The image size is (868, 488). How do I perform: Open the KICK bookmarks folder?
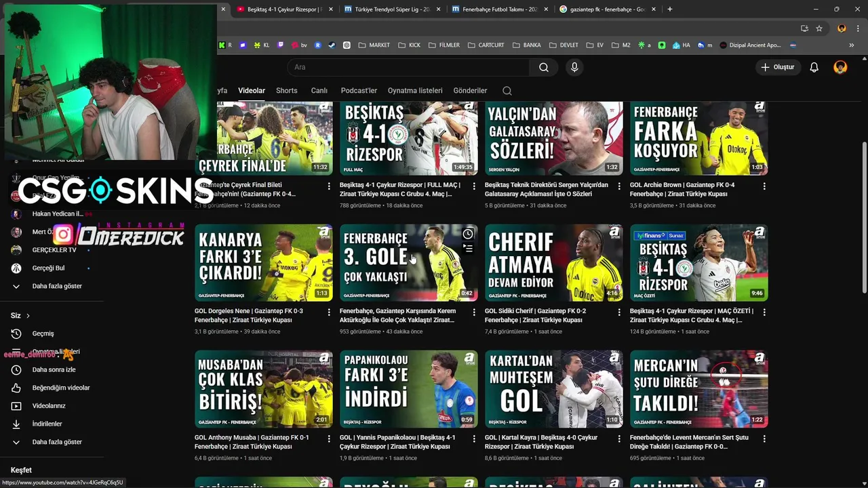[x=409, y=45]
